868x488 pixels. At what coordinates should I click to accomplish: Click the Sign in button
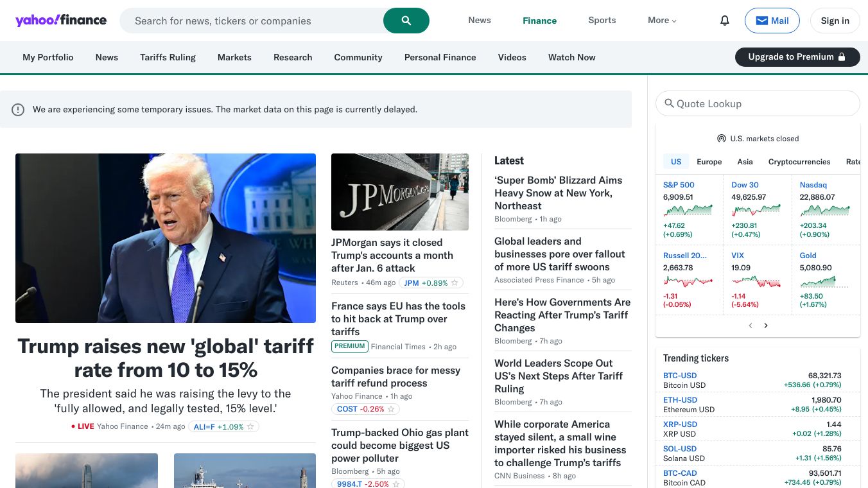coord(835,21)
